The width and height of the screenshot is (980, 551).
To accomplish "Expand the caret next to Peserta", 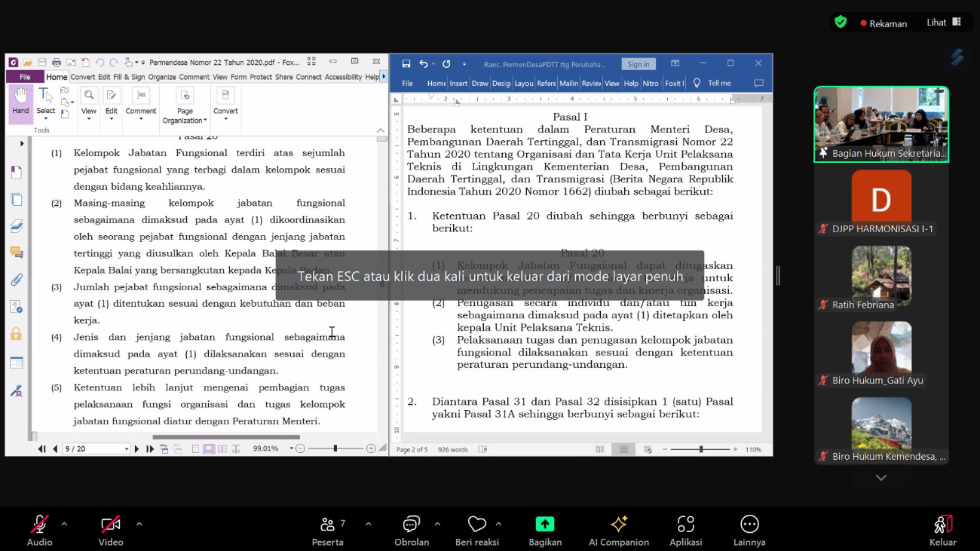I will [369, 524].
